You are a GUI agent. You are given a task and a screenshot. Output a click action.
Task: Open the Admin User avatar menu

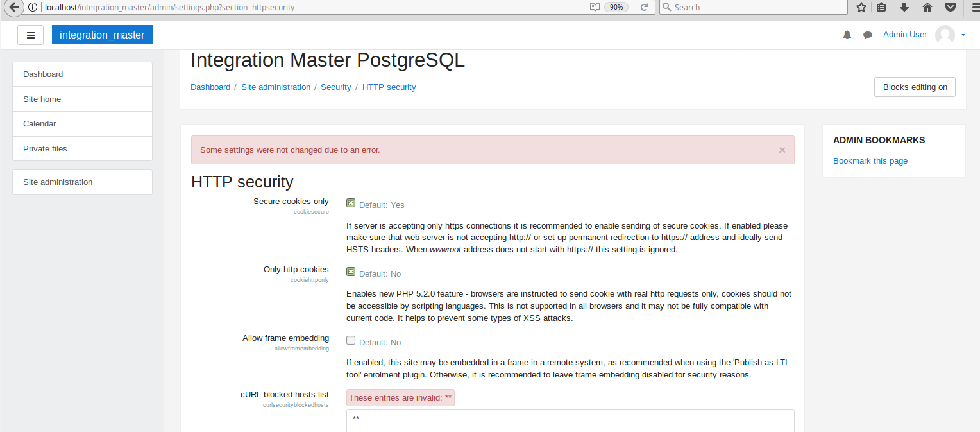[x=945, y=35]
